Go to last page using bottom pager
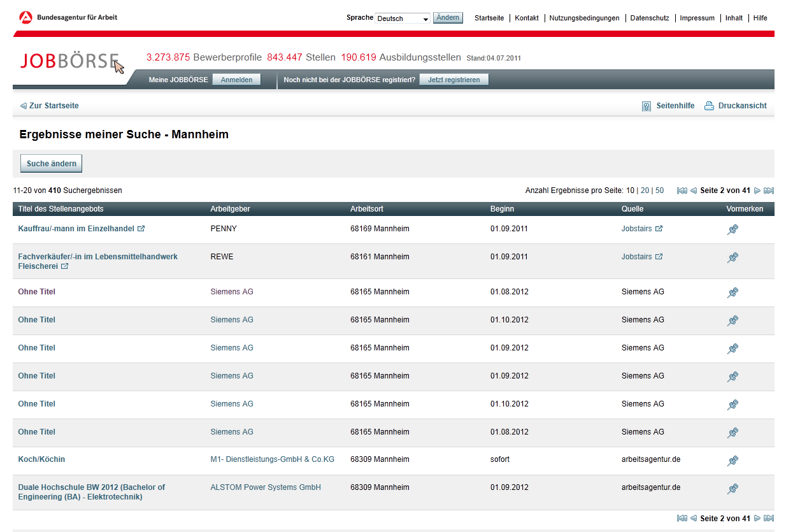793x532 pixels. click(769, 519)
